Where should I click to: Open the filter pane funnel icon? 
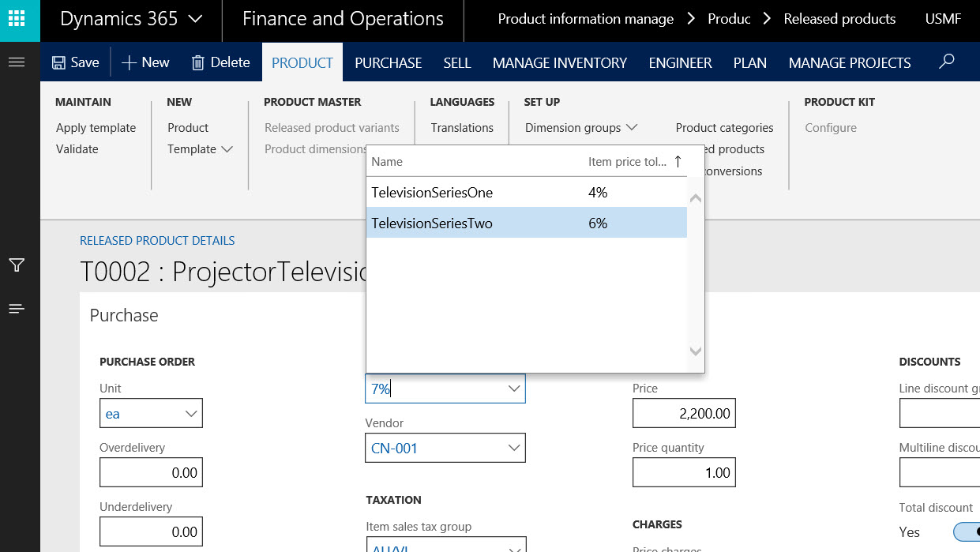click(x=17, y=265)
